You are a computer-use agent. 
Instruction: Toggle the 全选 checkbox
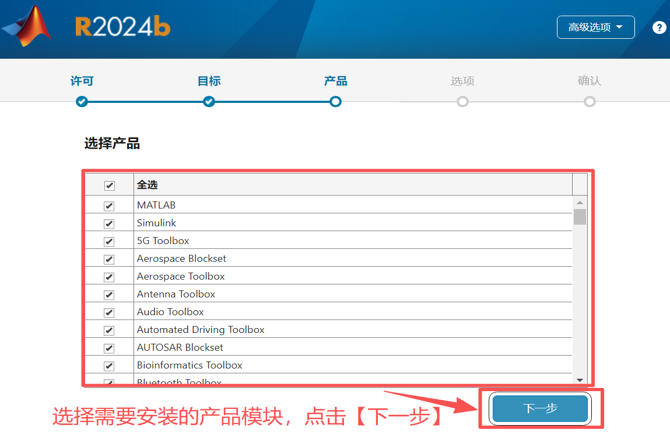coord(109,186)
